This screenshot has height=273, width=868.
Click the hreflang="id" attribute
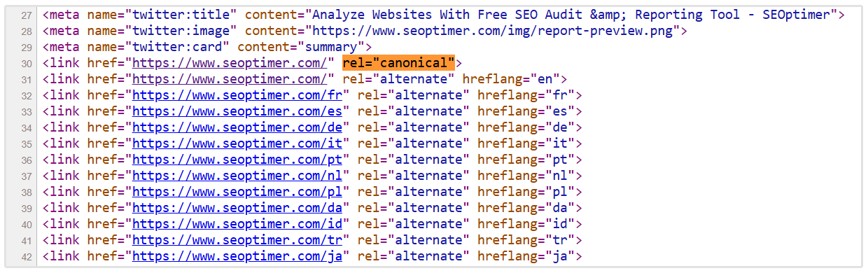tap(526, 223)
